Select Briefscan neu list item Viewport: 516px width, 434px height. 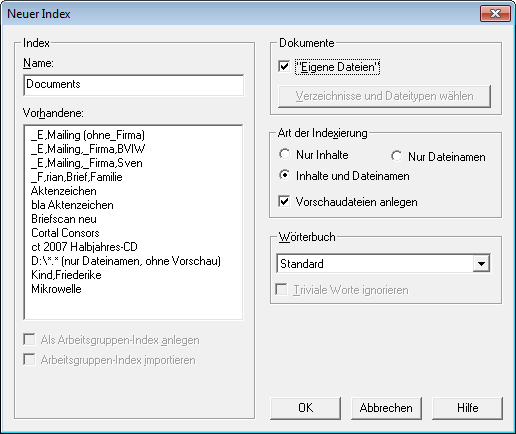64,219
